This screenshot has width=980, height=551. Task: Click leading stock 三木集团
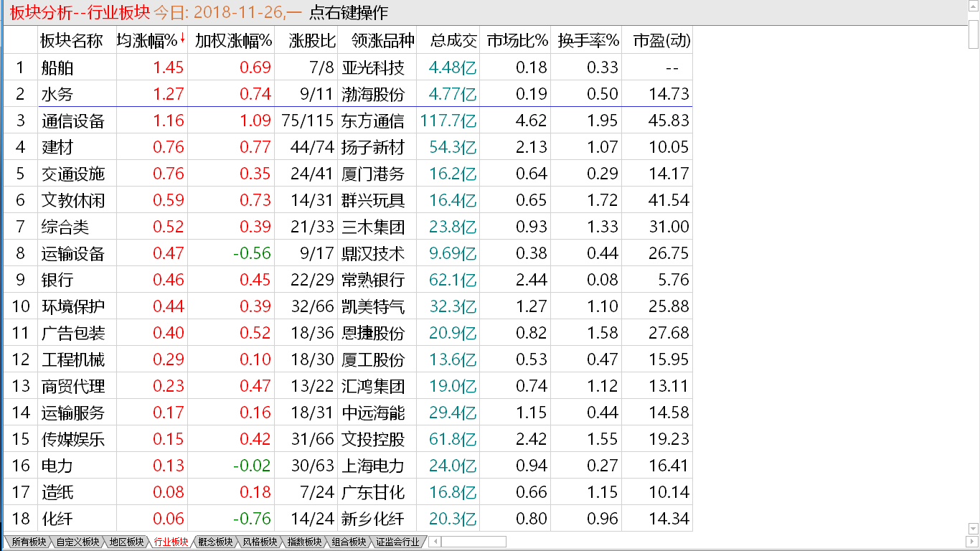[373, 227]
